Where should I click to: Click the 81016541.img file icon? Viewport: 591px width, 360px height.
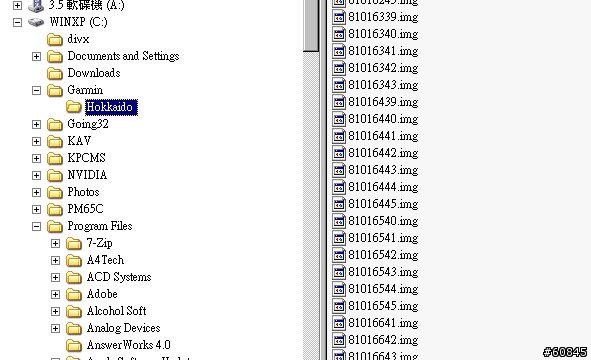339,238
